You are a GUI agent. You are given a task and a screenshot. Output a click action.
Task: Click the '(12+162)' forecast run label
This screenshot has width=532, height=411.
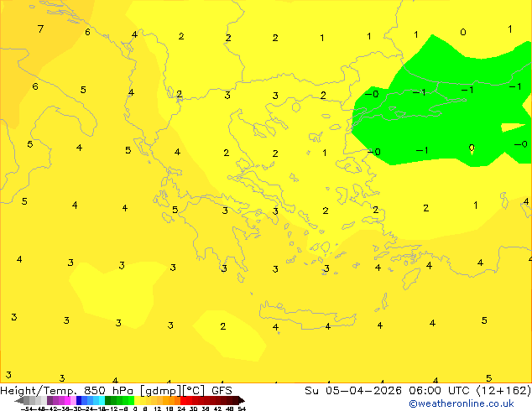503,391
